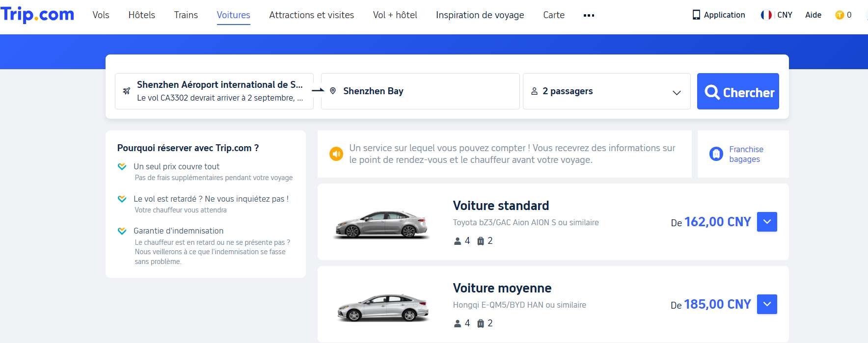
Task: Click the heart icon beside Le vol est retardé
Action: pos(122,199)
